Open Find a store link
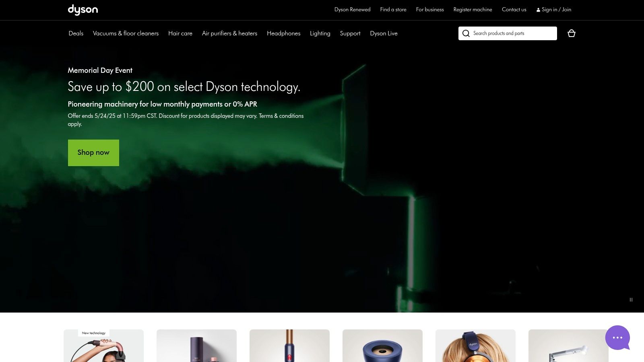Viewport: 644px width, 362px height. (x=393, y=10)
